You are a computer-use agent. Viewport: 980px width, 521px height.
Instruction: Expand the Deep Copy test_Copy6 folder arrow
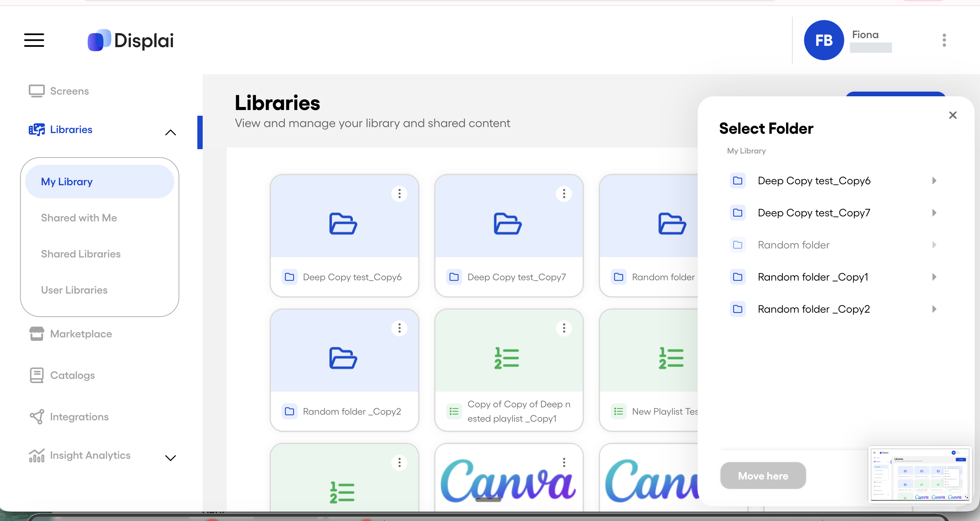pos(935,181)
